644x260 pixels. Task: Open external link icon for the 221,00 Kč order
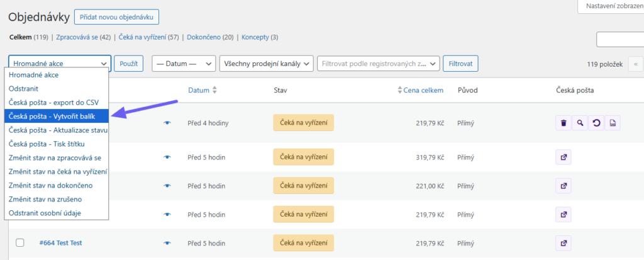(563, 186)
